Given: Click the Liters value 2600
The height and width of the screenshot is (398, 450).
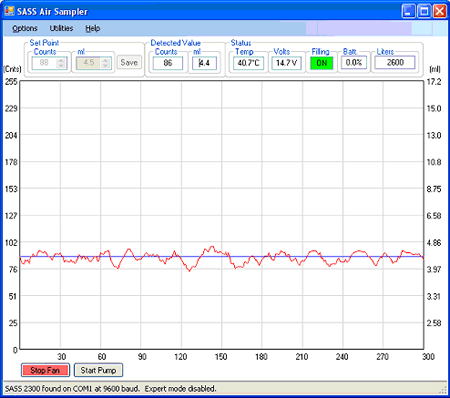Looking at the screenshot, I should point(395,63).
